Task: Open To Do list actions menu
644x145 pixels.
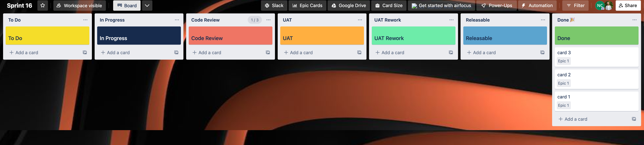Action: pyautogui.click(x=85, y=20)
